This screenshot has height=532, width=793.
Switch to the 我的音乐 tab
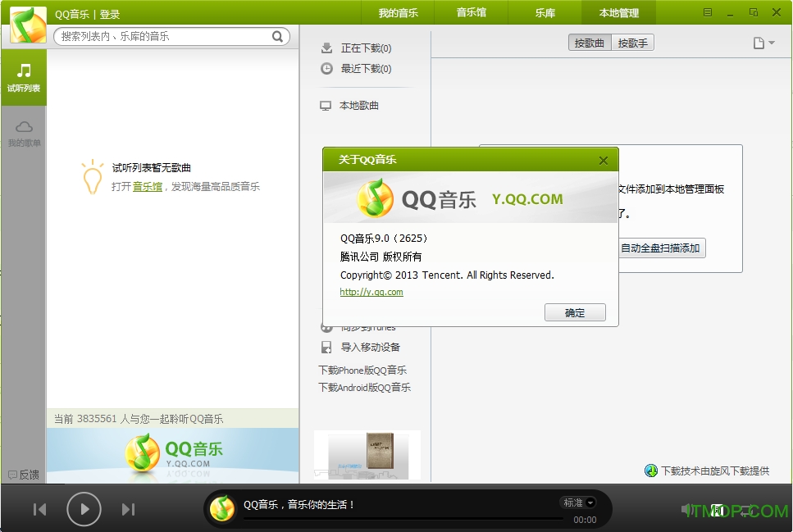coord(398,12)
